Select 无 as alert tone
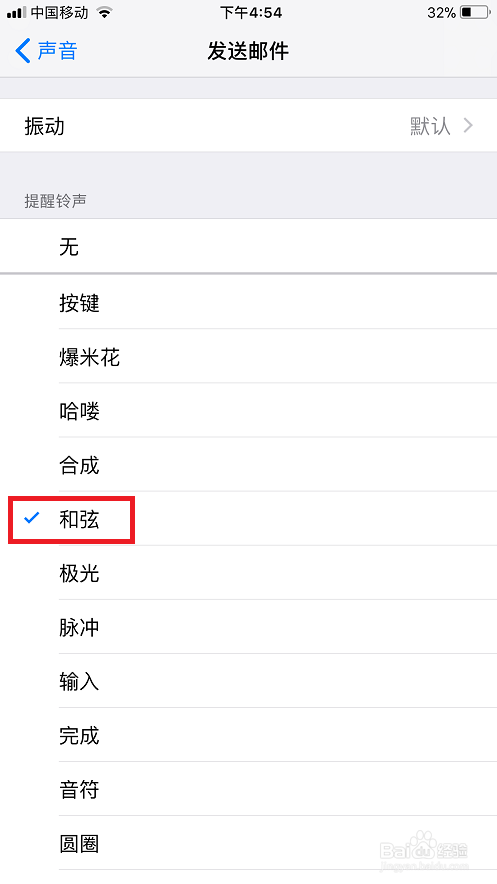This screenshot has height=884, width=497. pos(248,246)
